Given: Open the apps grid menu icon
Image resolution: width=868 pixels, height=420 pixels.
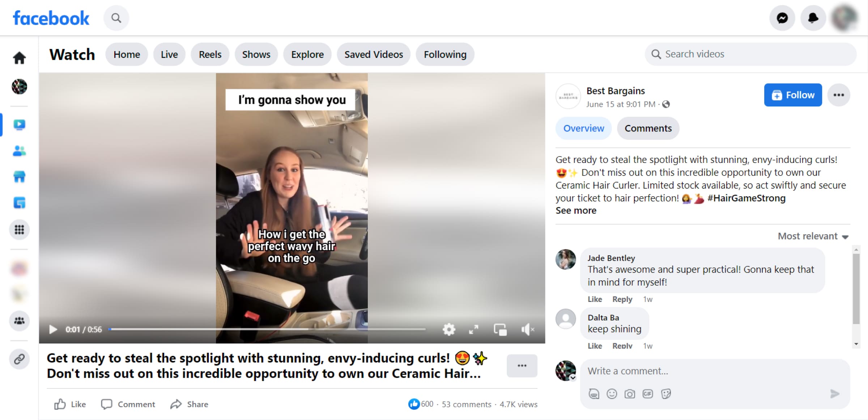Looking at the screenshot, I should coord(19,230).
